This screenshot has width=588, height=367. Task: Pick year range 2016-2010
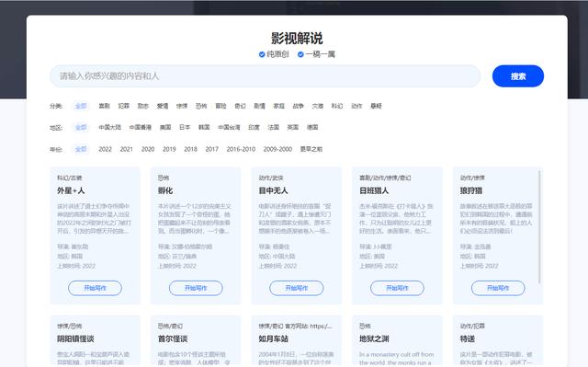241,149
